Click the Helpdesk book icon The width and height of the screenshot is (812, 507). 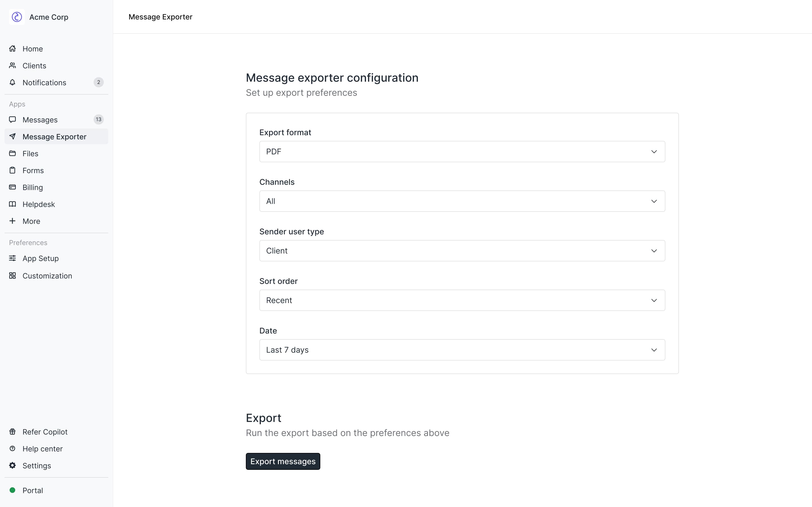tap(12, 204)
